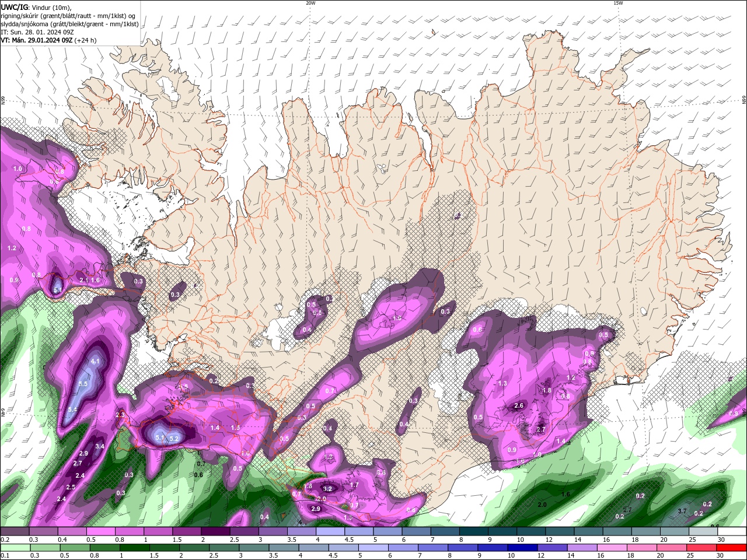Click the 'rigning/skúrir' legend description line
The width and height of the screenshot is (747, 560).
(x=68, y=16)
